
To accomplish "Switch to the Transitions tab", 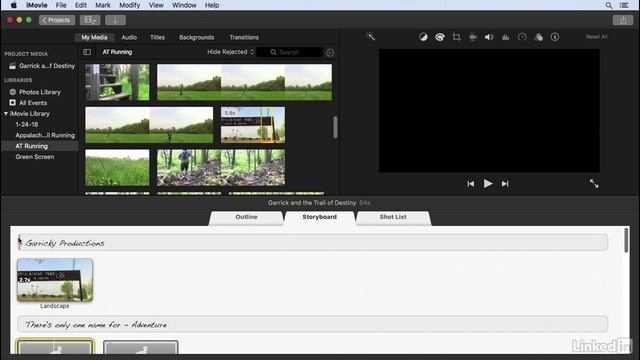I will pyautogui.click(x=244, y=37).
